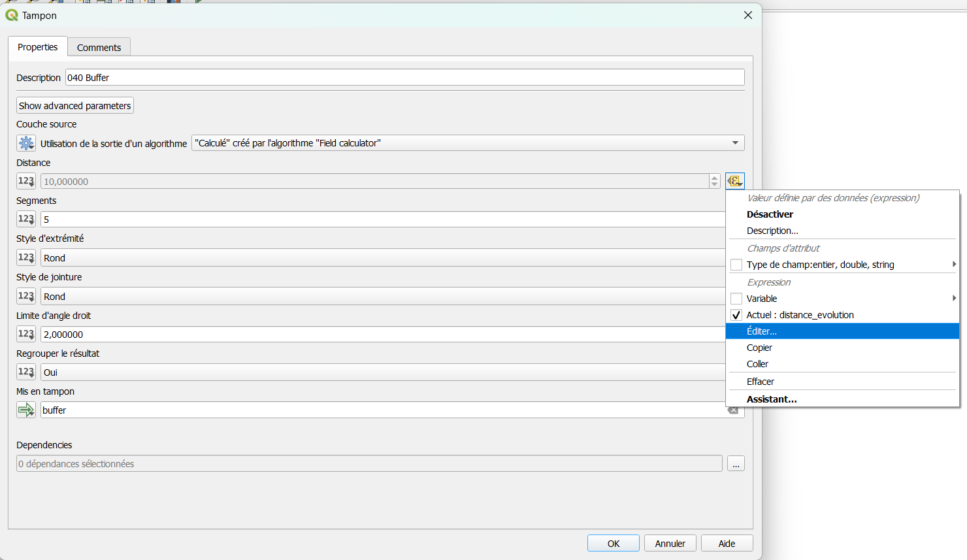Click the Description field containing 040 Buffer

click(405, 77)
